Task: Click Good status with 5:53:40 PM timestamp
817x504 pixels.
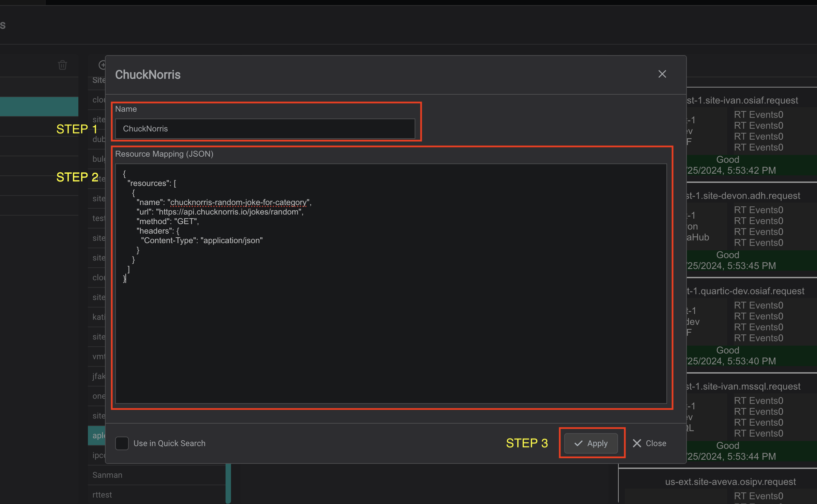Action: pyautogui.click(x=752, y=356)
